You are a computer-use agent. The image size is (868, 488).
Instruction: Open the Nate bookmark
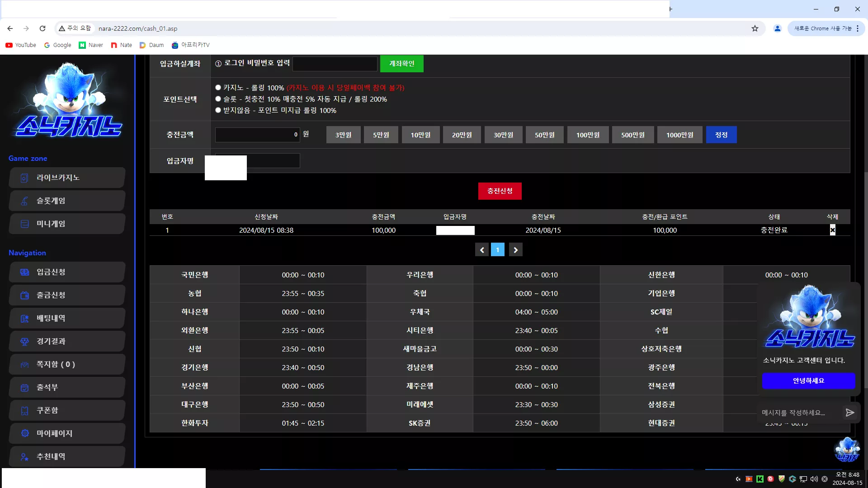pyautogui.click(x=122, y=45)
